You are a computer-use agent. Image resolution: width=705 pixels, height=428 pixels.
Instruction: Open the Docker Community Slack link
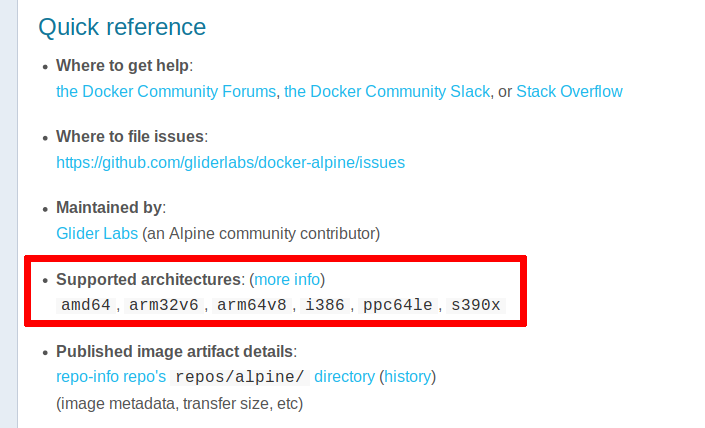(x=387, y=91)
